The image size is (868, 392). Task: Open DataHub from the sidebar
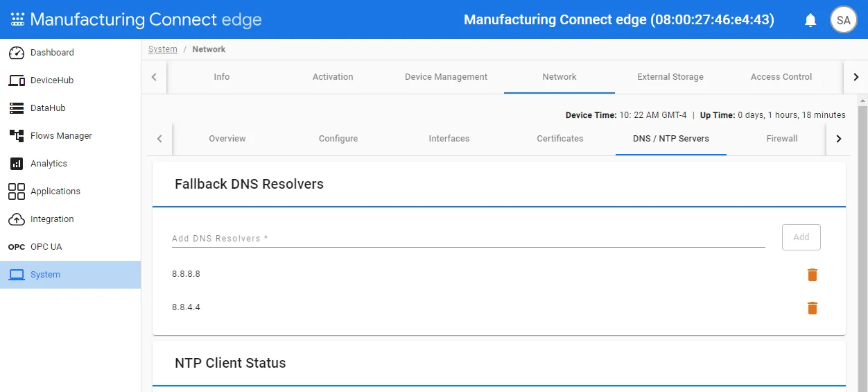(x=70, y=108)
